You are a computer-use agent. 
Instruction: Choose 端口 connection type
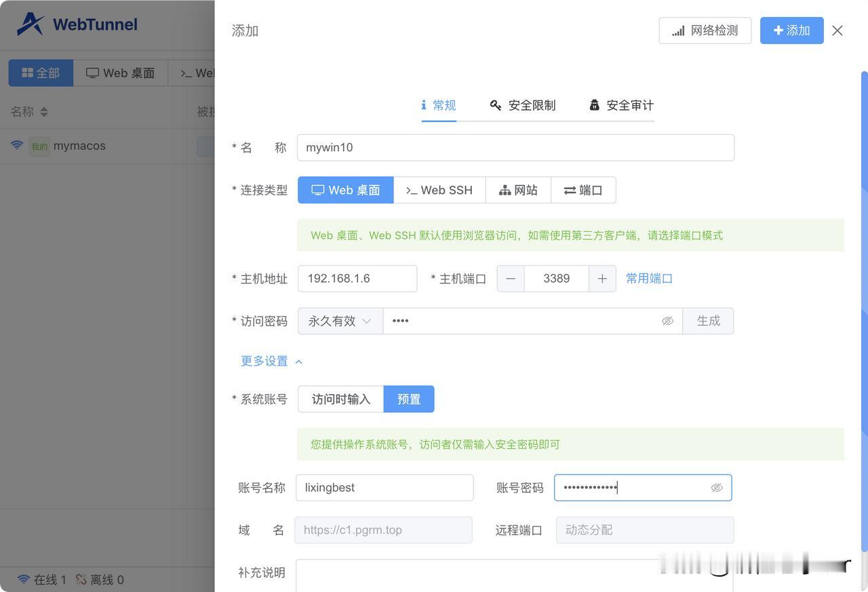[583, 190]
